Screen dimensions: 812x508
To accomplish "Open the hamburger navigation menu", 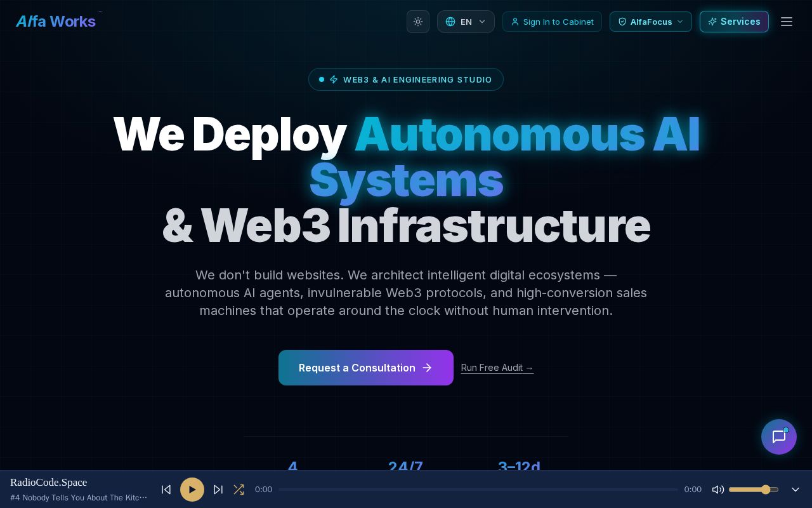I will point(787,22).
